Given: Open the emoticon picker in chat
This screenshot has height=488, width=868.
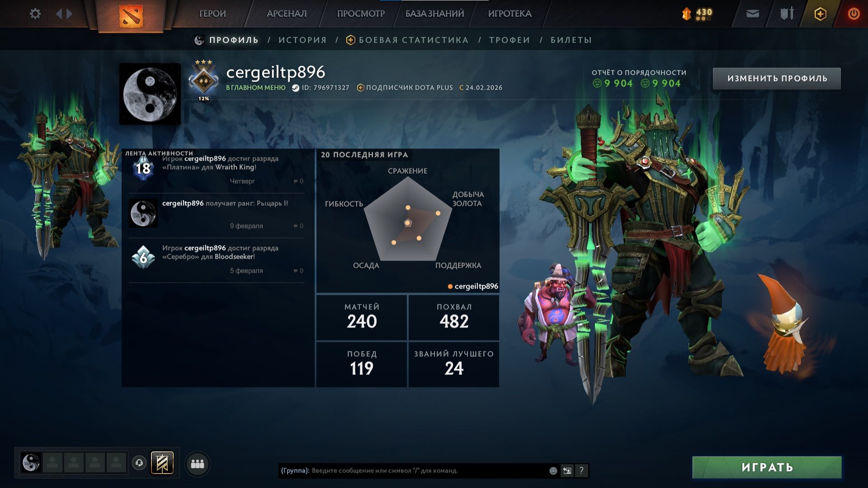Looking at the screenshot, I should pyautogui.click(x=553, y=471).
